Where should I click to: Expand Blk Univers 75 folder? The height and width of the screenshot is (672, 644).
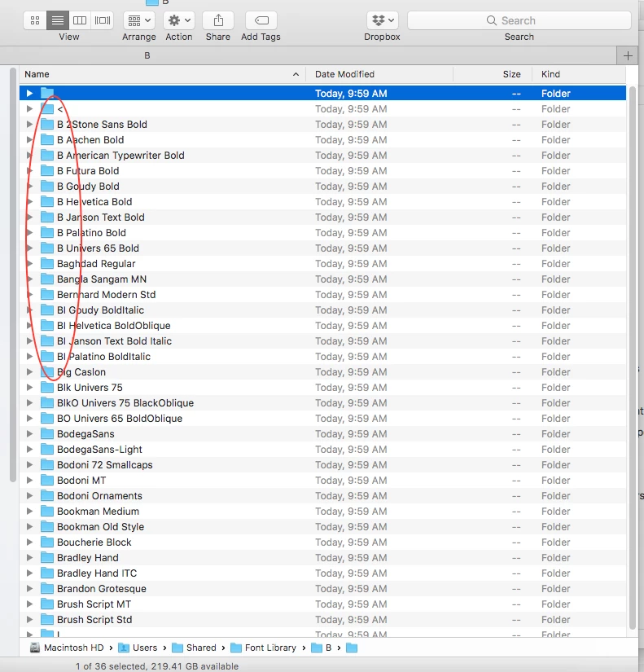[x=29, y=387]
